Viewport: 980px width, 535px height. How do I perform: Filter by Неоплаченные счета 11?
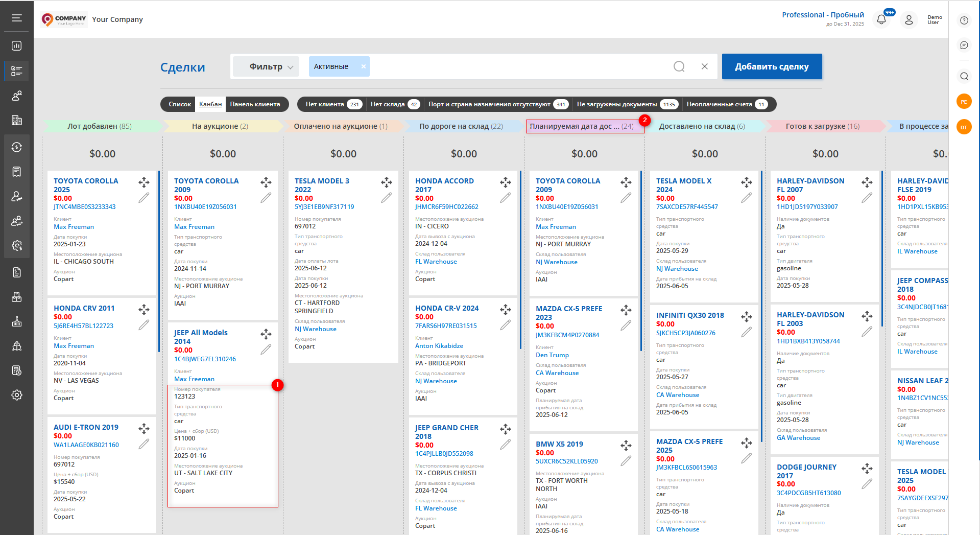[x=727, y=104]
